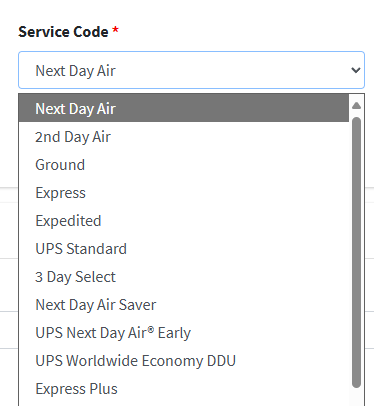Pick UPS Next Day Air® Early
Image resolution: width=374 pixels, height=406 pixels.
click(184, 332)
